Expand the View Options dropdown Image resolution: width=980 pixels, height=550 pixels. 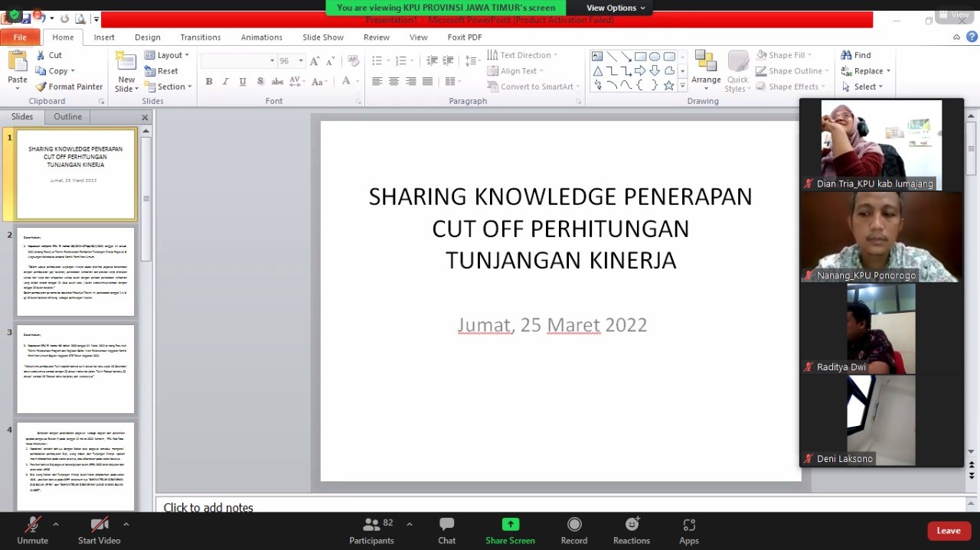tap(616, 8)
